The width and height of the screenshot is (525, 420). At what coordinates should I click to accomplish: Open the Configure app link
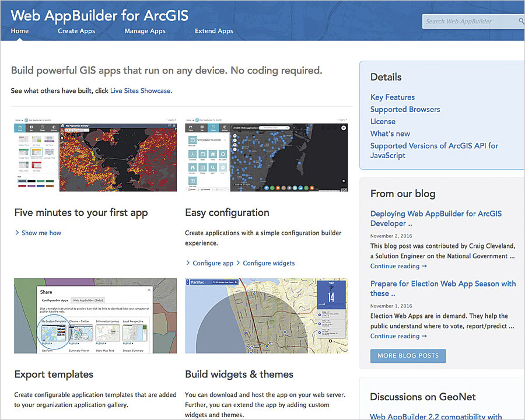point(213,263)
